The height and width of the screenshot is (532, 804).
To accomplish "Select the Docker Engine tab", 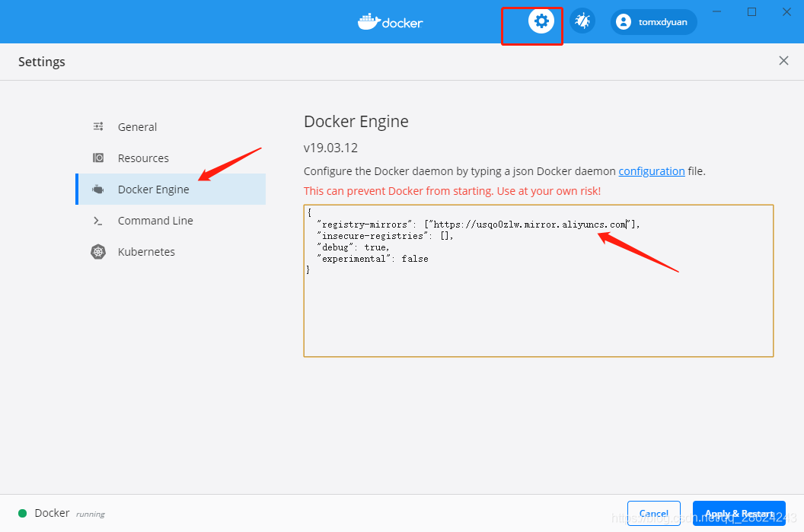I will click(x=171, y=189).
